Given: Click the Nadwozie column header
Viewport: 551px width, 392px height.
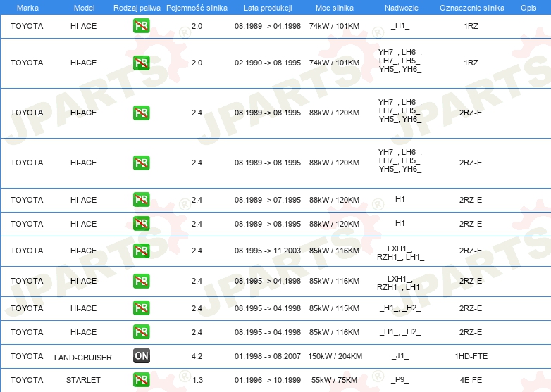Looking at the screenshot, I should coord(400,7).
